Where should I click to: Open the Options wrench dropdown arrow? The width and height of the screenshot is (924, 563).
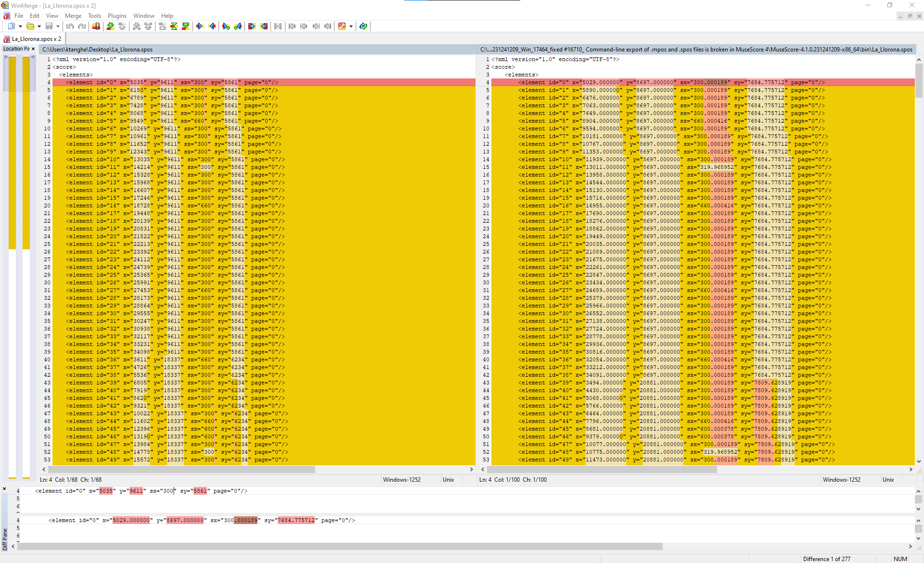pyautogui.click(x=351, y=26)
